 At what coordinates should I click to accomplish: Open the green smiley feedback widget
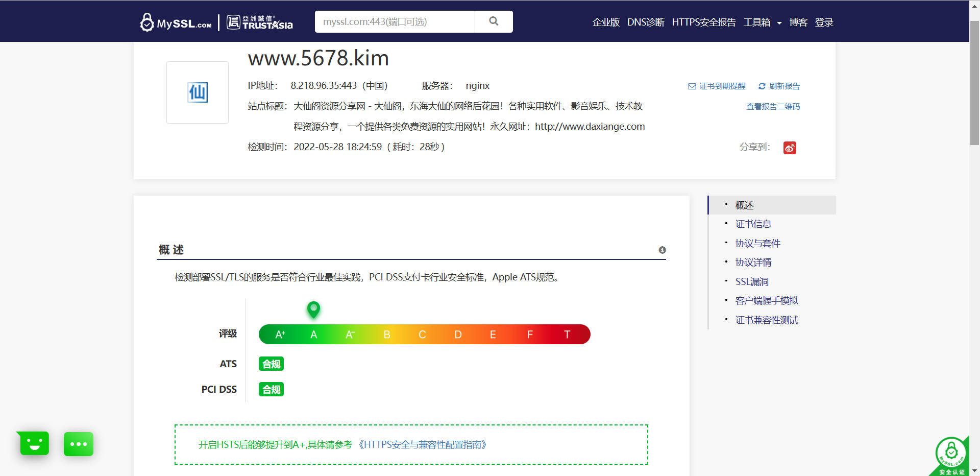pyautogui.click(x=34, y=443)
